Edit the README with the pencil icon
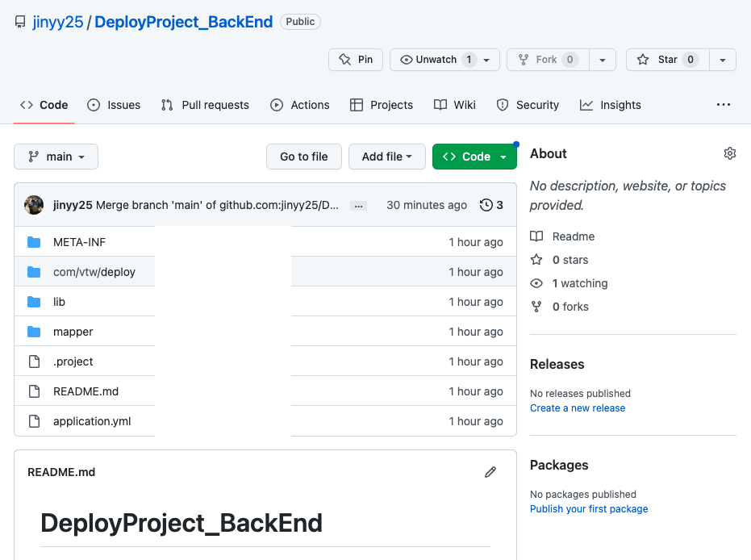This screenshot has width=751, height=560. tap(490, 472)
